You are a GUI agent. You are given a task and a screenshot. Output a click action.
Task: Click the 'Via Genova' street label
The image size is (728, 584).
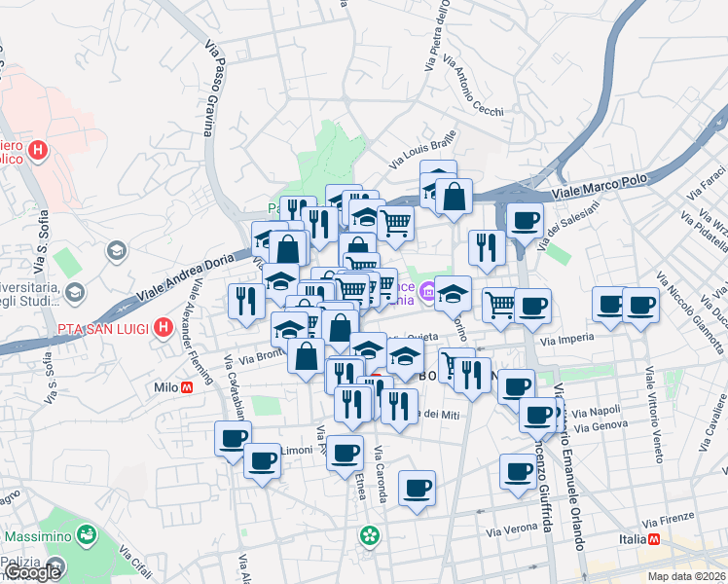(601, 426)
